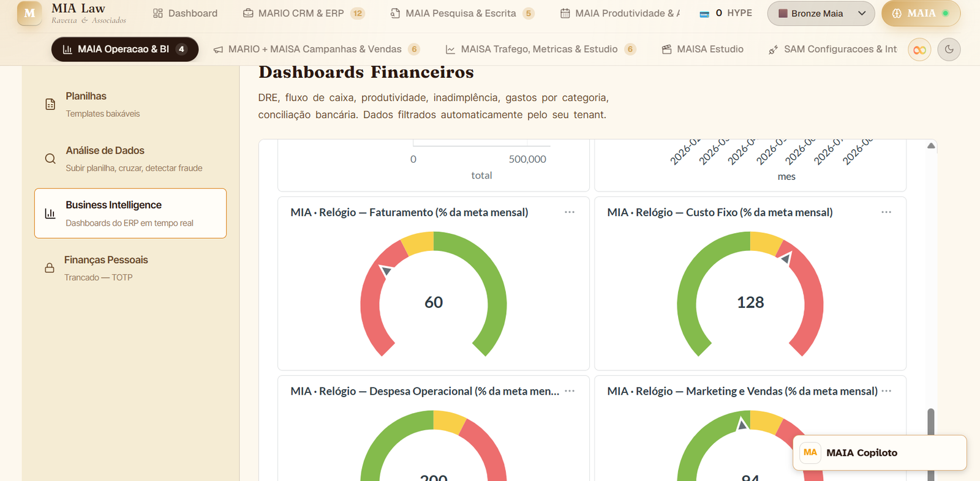Select MAIA Operacao & BI tab

pos(125,50)
